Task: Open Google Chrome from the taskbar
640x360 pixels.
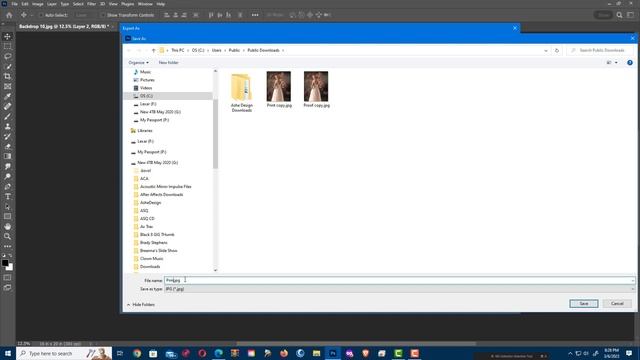Action: [137, 353]
